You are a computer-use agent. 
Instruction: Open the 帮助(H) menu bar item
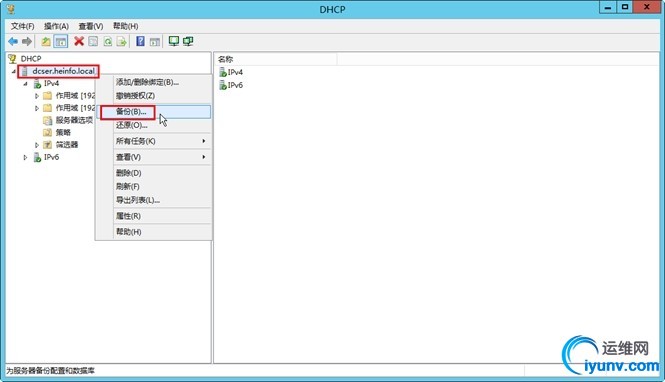(126, 26)
